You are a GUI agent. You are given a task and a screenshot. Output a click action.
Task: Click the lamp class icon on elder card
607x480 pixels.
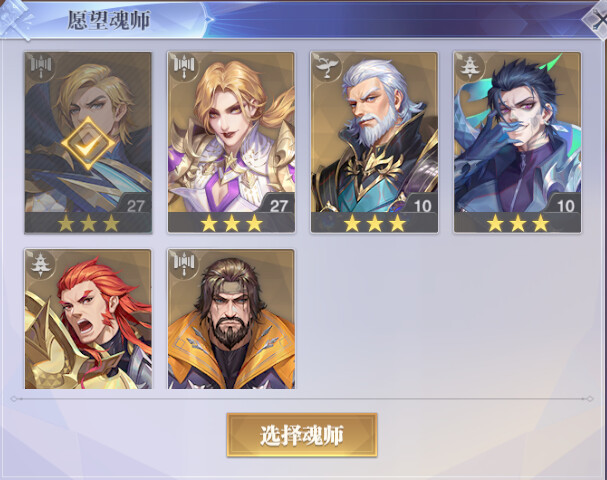pyautogui.click(x=327, y=67)
